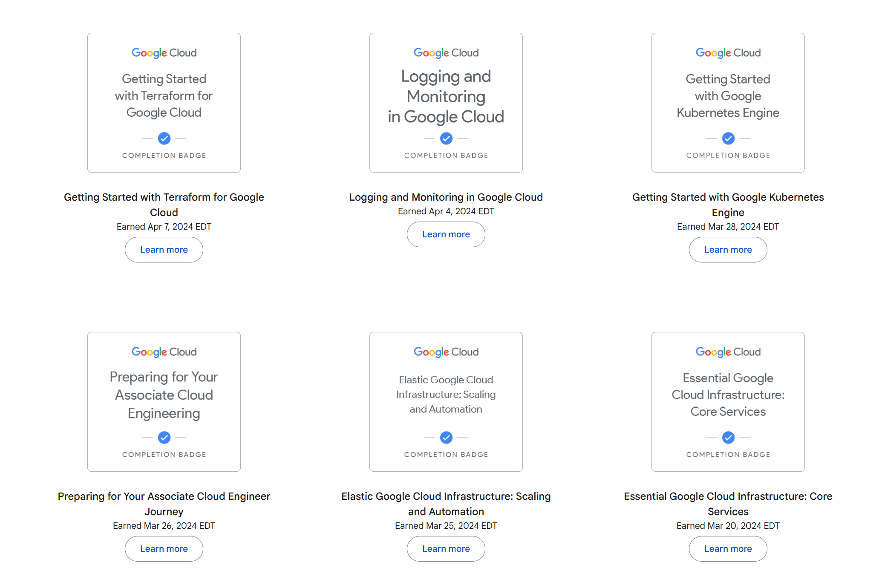Open Learn more for Essential Infrastructure Core Services
The height and width of the screenshot is (588, 882).
tap(728, 549)
